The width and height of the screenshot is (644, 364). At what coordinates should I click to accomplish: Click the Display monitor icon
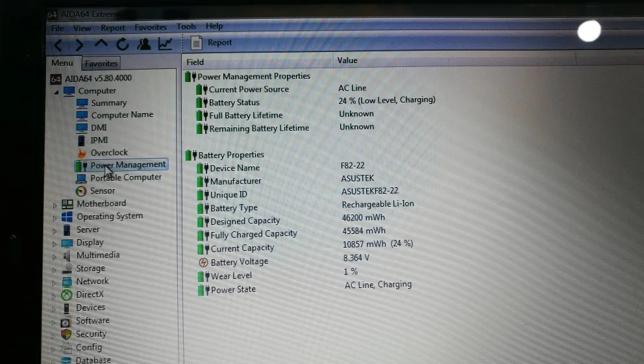(67, 243)
